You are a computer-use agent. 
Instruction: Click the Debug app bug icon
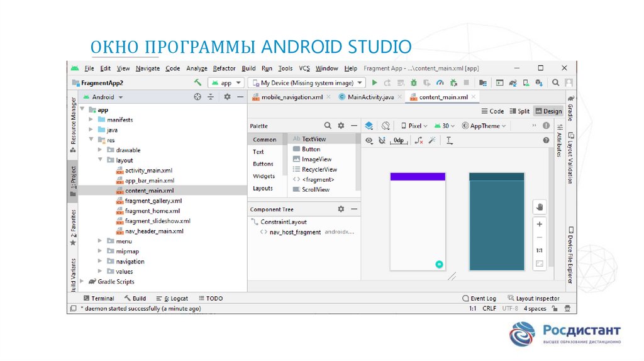(x=413, y=82)
